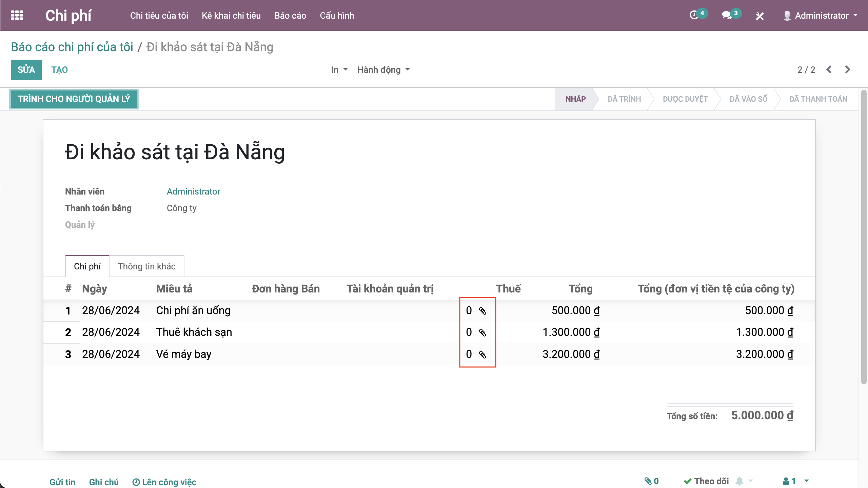
Task: Click attachment paperclip on Chi phí ăn uống row
Action: tap(482, 311)
